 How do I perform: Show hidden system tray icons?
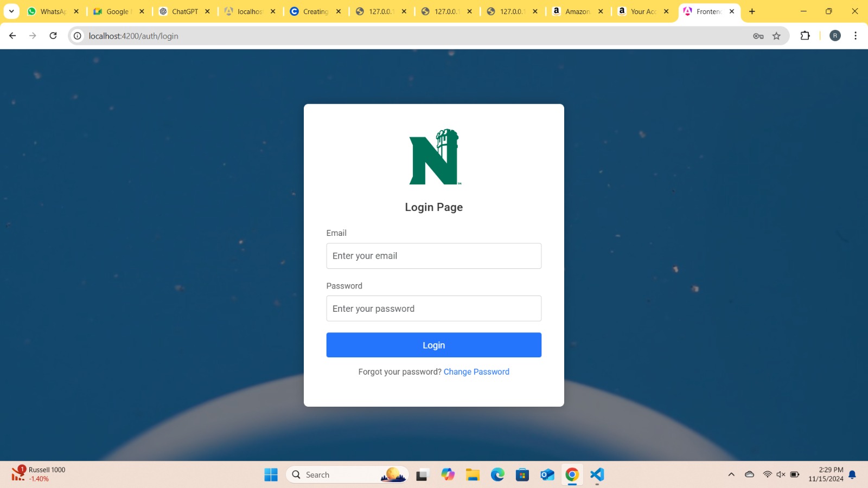[731, 474]
